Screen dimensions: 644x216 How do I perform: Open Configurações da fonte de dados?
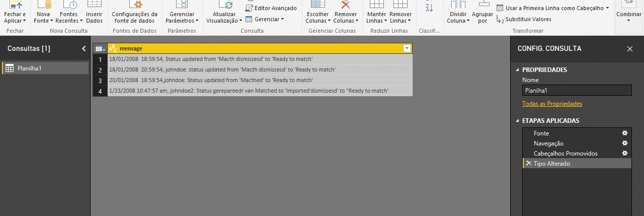tap(134, 13)
